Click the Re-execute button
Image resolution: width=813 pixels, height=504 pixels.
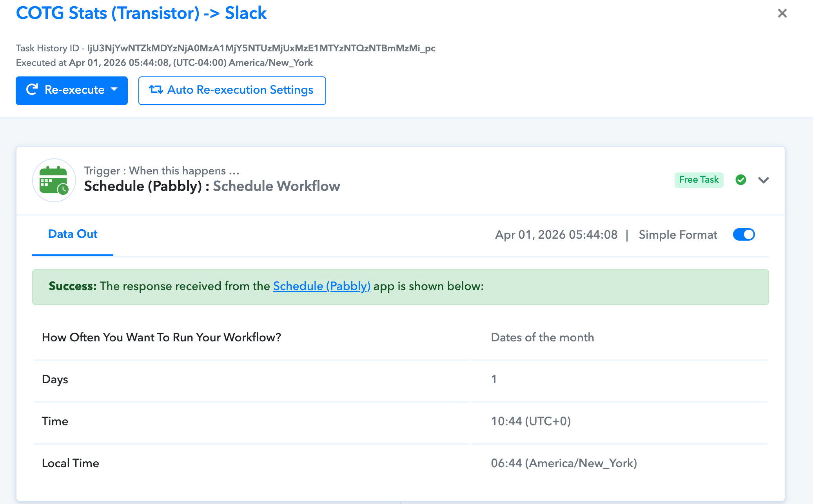tap(72, 91)
